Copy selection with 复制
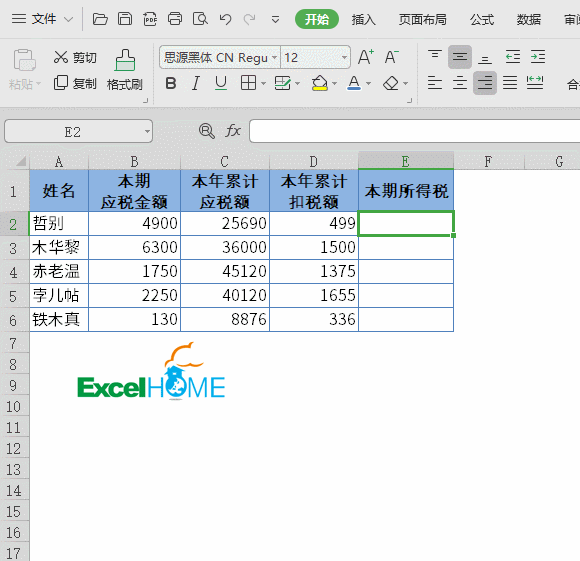The width and height of the screenshot is (580, 561). [x=75, y=83]
